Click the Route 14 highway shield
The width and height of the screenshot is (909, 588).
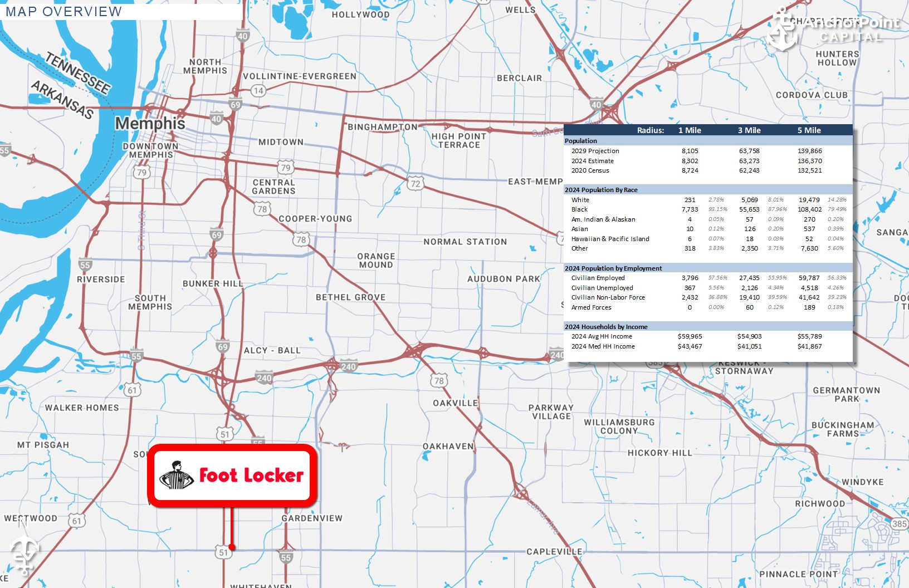[x=258, y=91]
